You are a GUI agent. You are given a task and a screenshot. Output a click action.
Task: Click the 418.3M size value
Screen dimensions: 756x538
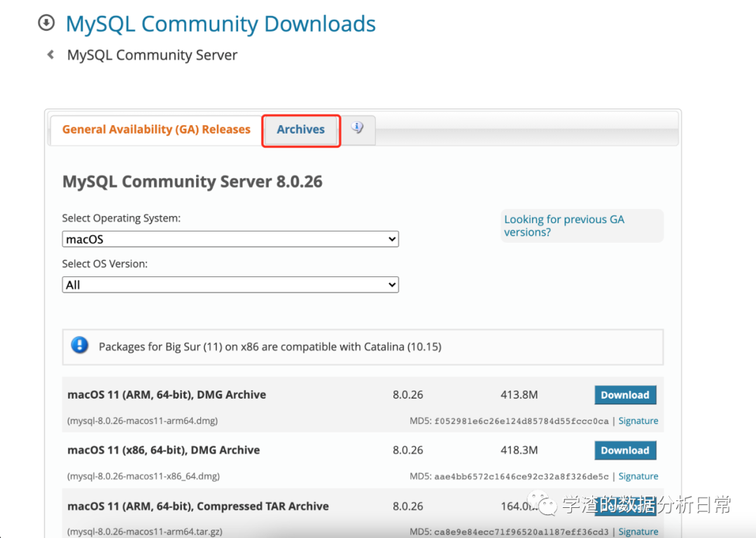(x=519, y=451)
